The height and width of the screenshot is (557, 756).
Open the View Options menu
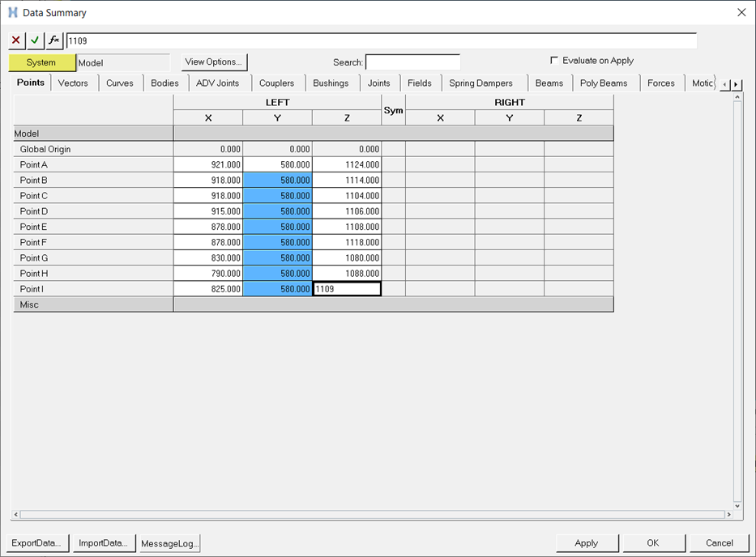[x=213, y=62]
